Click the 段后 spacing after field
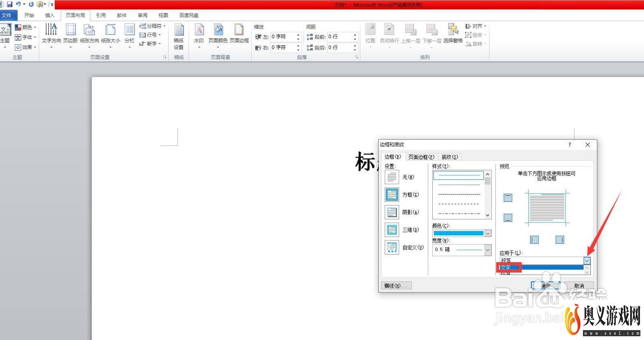The height and width of the screenshot is (340, 644). (340, 48)
